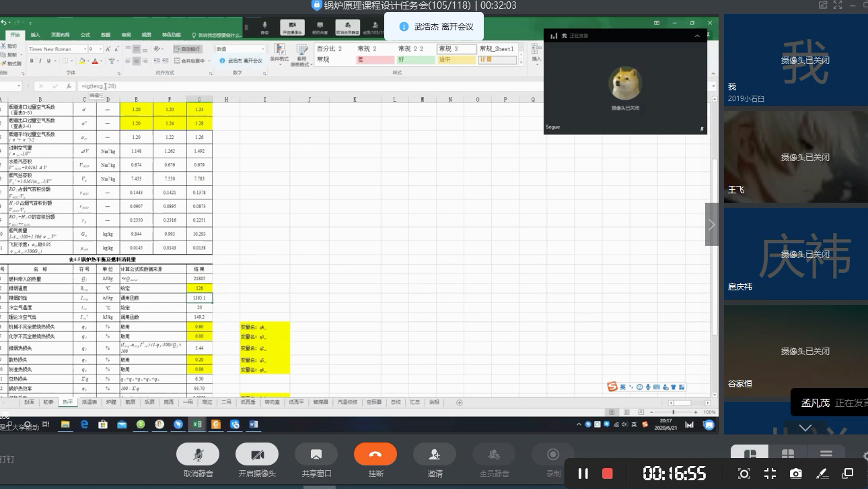Toggle 自动换行 wrap text
The width and height of the screenshot is (868, 489).
tap(186, 49)
